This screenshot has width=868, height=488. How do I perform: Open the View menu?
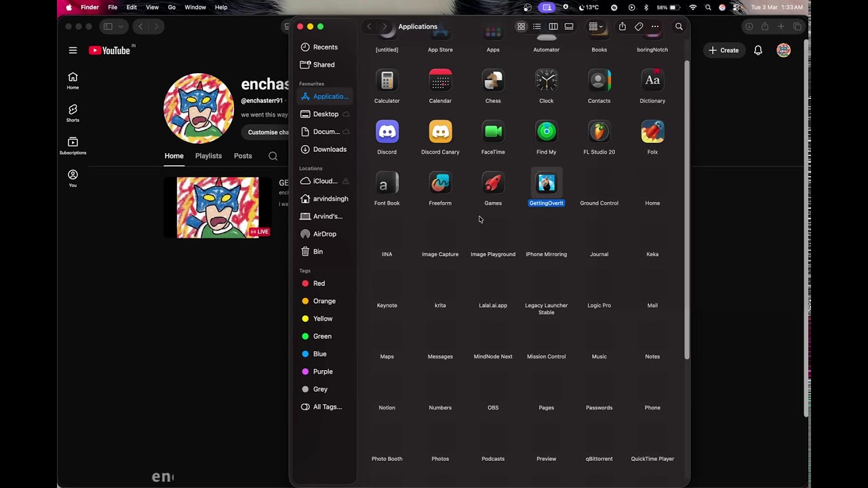[x=153, y=7]
